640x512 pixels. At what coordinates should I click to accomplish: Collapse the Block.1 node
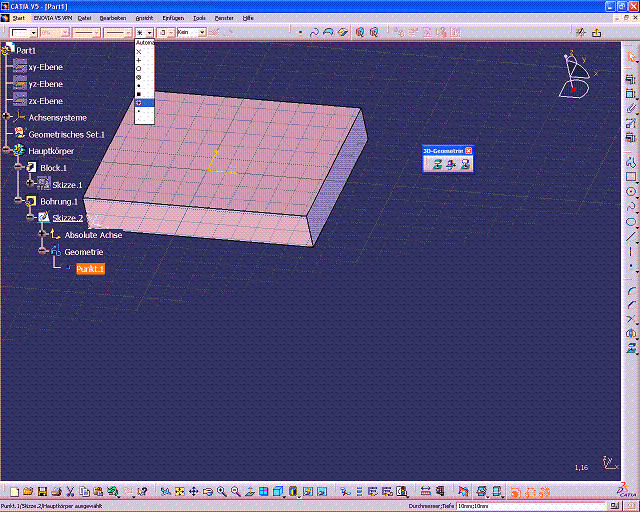(18, 166)
